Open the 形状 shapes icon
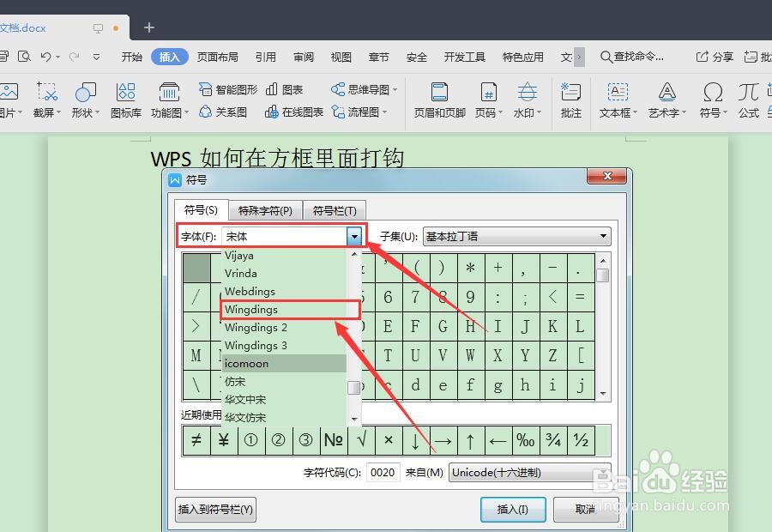 click(x=85, y=92)
